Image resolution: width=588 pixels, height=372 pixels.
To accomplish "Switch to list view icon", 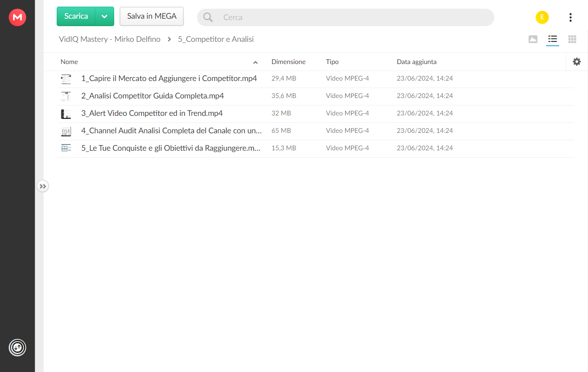I will point(553,39).
